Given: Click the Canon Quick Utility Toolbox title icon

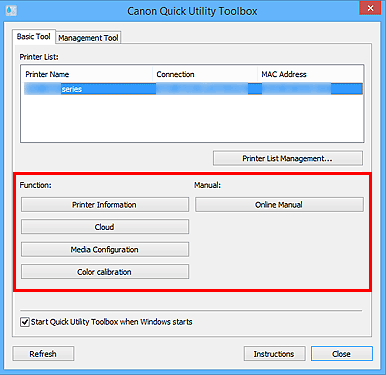Looking at the screenshot, I should 11,11.
